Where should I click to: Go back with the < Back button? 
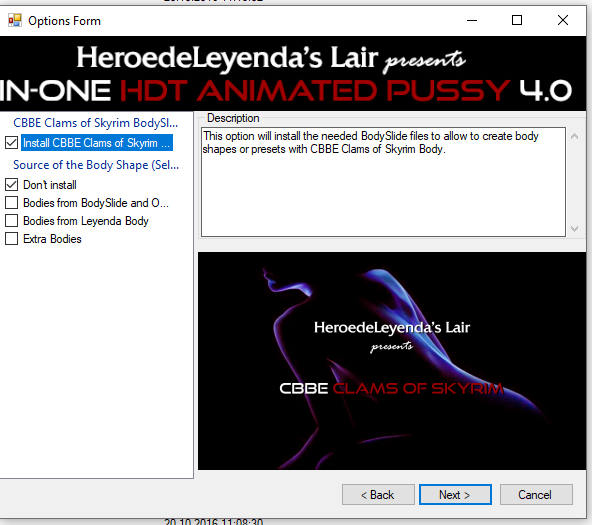pos(378,494)
